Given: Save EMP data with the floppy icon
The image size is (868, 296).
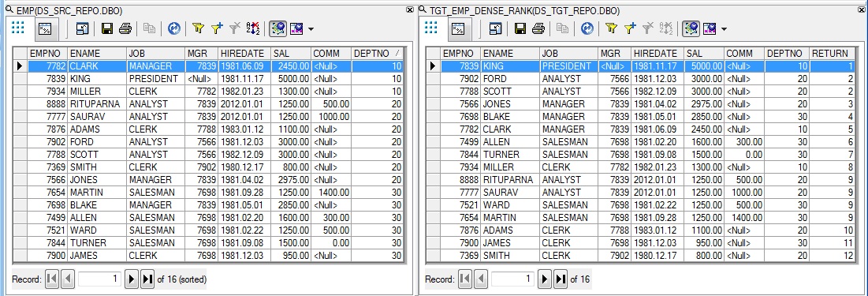Looking at the screenshot, I should pos(108,29).
